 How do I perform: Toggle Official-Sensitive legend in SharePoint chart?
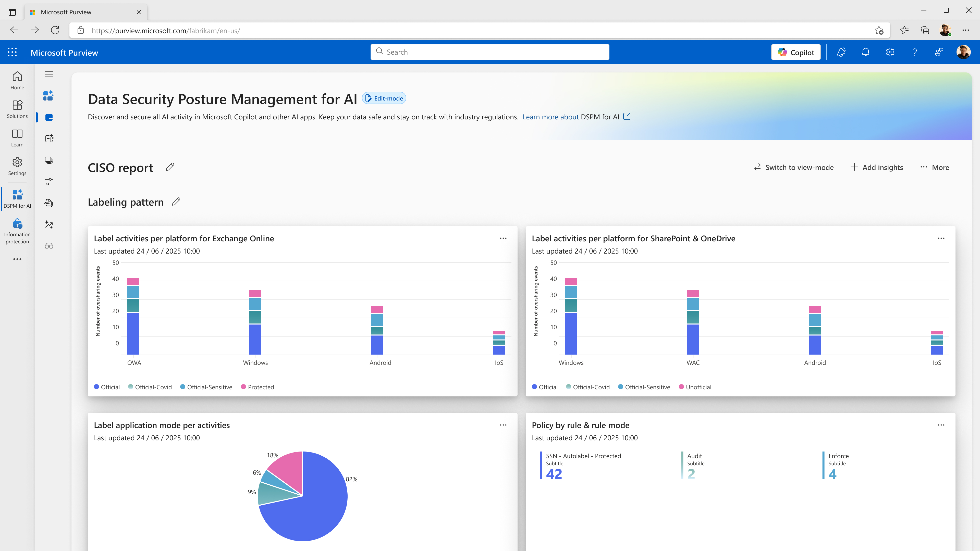coord(644,387)
